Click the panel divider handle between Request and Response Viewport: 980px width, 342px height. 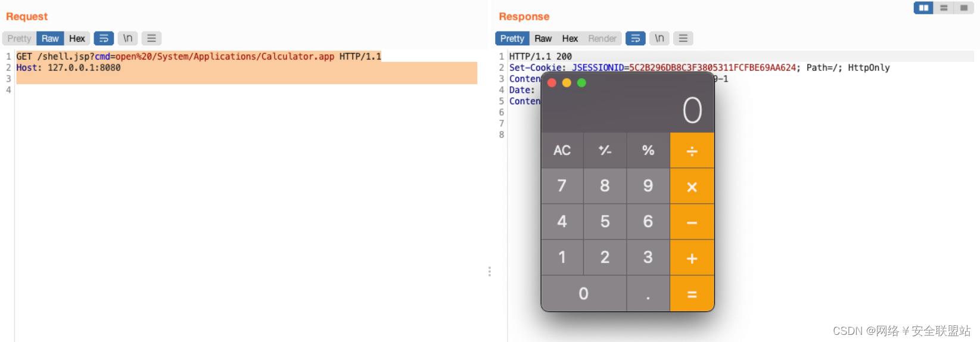tap(490, 272)
